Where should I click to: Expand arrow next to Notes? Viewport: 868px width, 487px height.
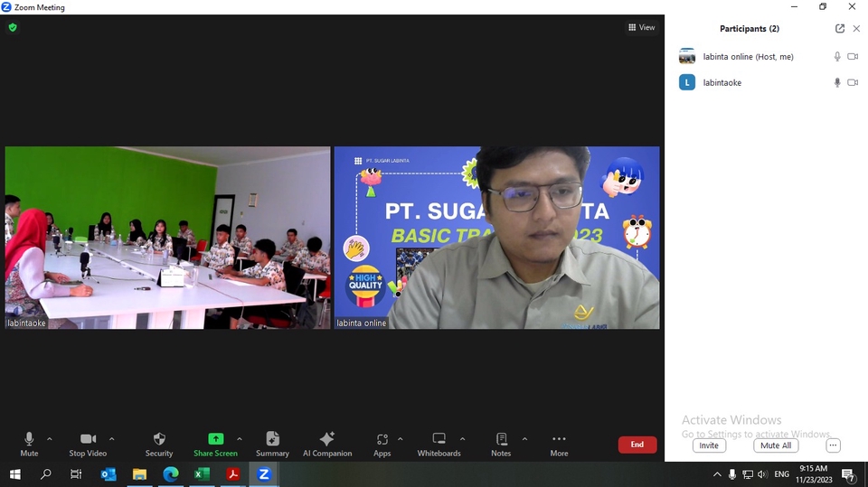[x=524, y=439]
